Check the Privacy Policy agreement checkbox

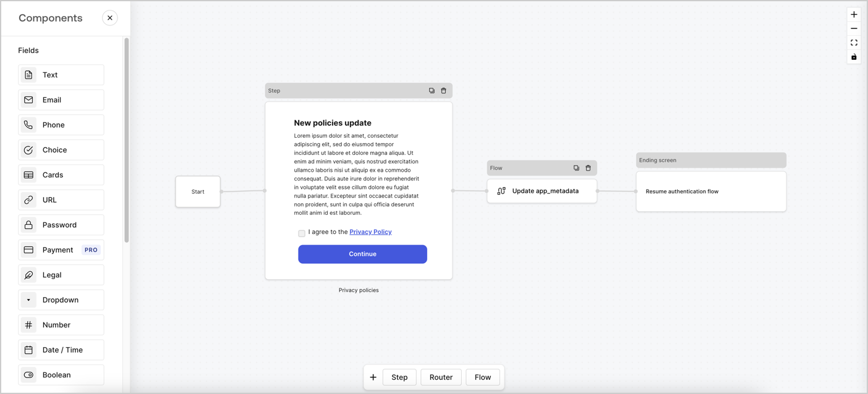click(302, 233)
